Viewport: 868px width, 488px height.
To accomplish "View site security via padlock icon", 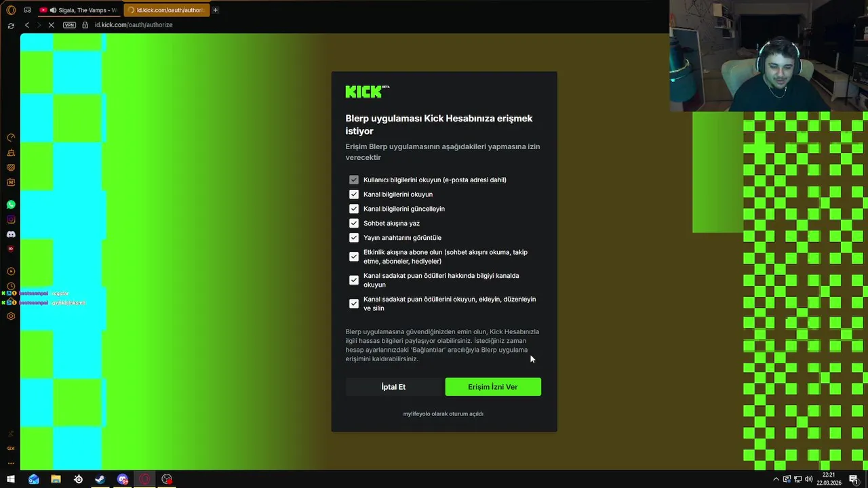I will pos(85,25).
